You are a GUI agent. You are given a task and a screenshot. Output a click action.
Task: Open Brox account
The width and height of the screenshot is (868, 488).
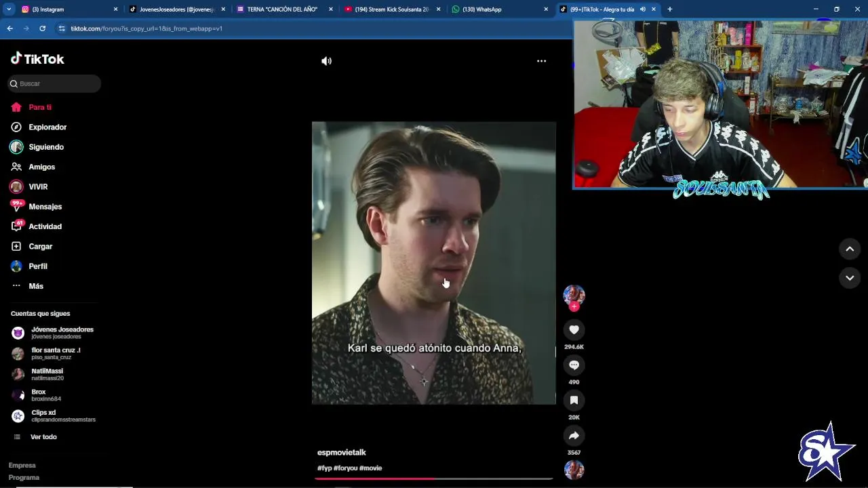tap(37, 395)
